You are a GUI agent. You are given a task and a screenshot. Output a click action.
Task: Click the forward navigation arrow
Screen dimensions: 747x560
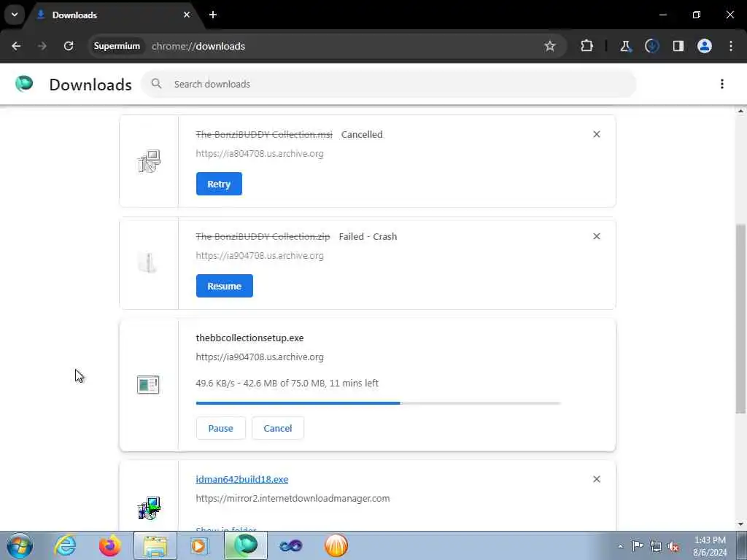42,46
